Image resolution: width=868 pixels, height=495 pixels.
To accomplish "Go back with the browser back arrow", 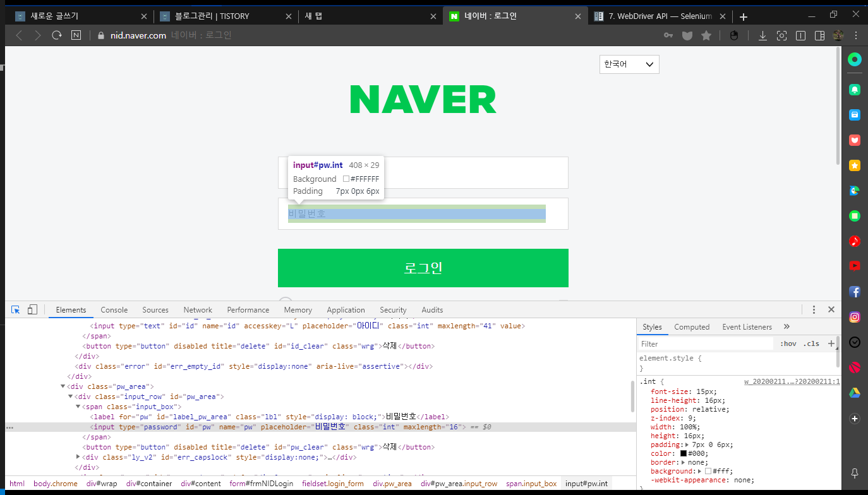I will point(19,35).
